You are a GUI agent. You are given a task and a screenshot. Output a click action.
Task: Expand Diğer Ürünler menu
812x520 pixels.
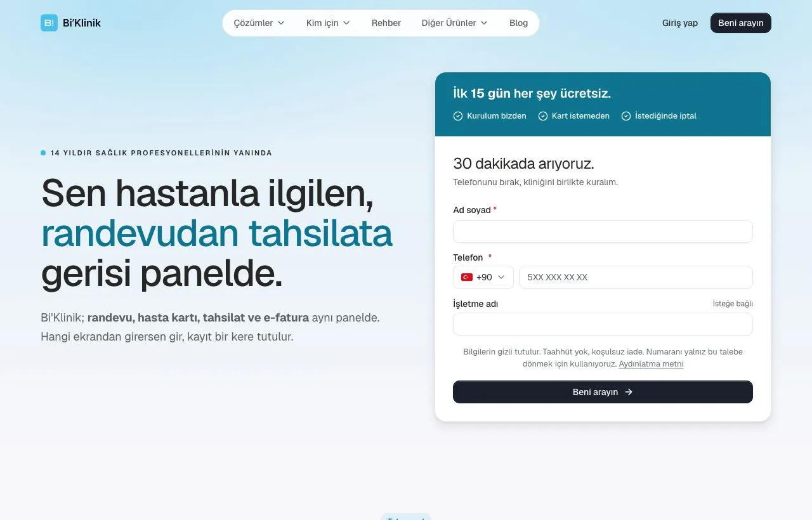(x=455, y=23)
